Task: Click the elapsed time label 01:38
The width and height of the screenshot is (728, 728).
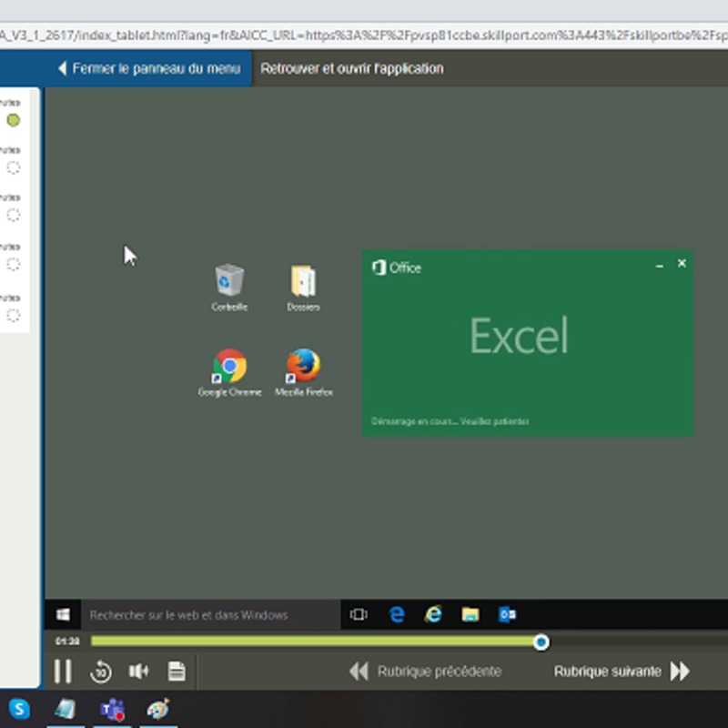Action: coord(67,642)
